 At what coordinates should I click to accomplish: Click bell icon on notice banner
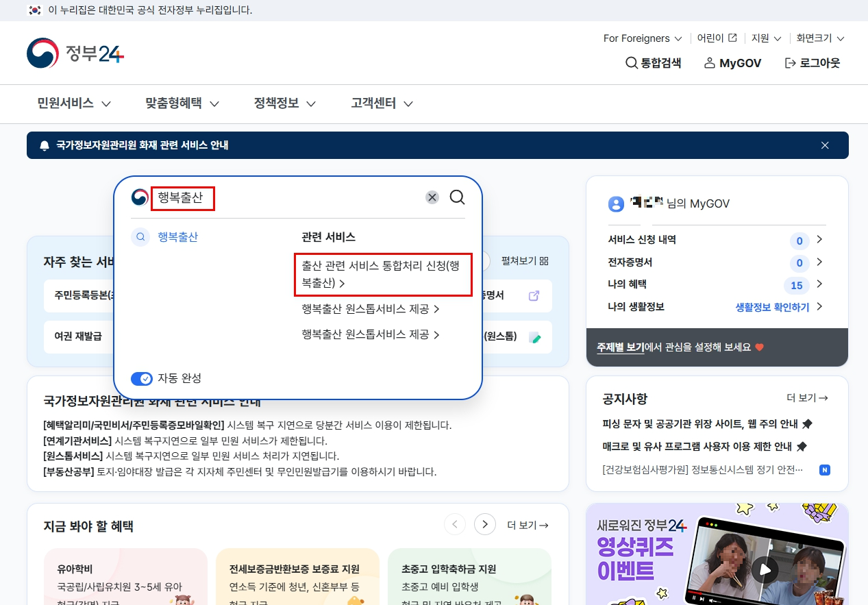click(45, 145)
